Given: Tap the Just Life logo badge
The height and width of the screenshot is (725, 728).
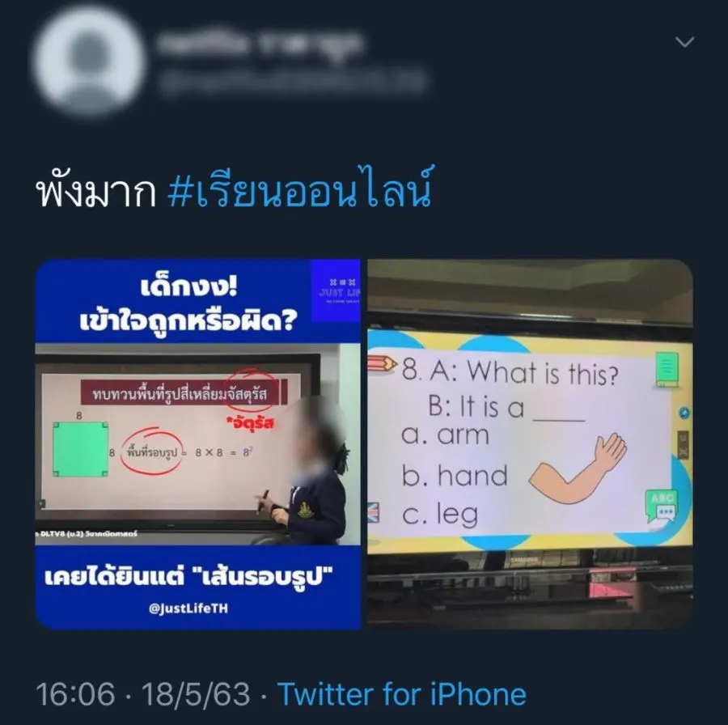Looking at the screenshot, I should pos(336,291).
